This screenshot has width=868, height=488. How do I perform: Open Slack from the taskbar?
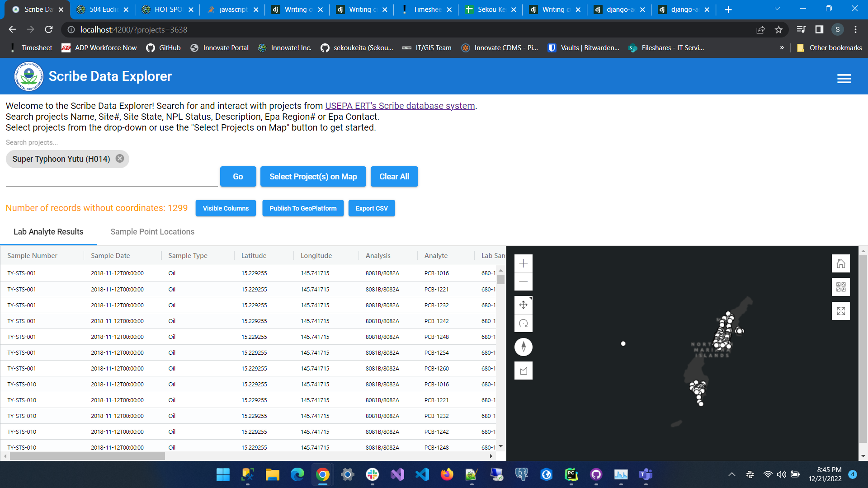(373, 474)
